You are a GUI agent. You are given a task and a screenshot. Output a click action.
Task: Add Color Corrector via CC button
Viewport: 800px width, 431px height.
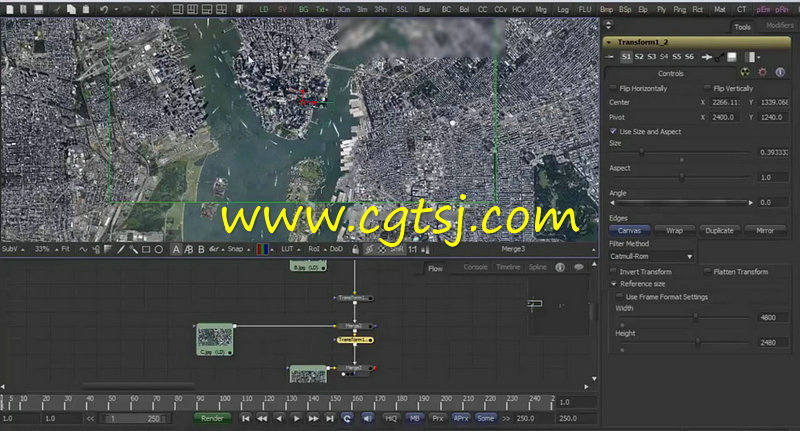click(482, 10)
